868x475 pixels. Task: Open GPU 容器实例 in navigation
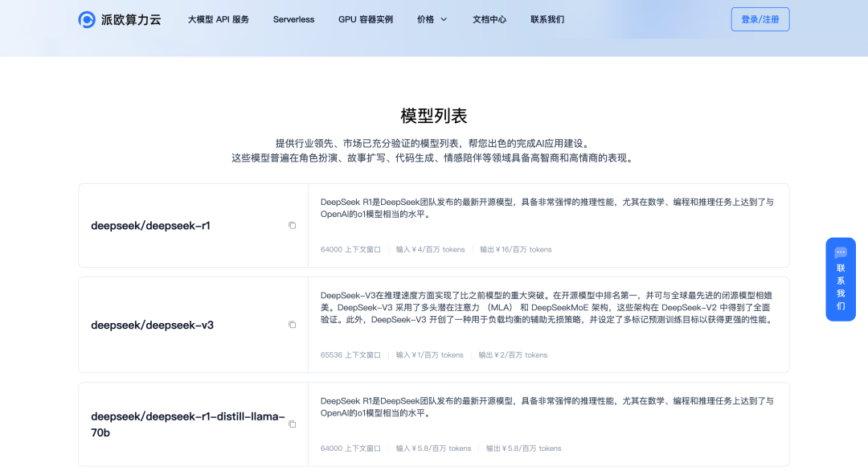pyautogui.click(x=366, y=19)
